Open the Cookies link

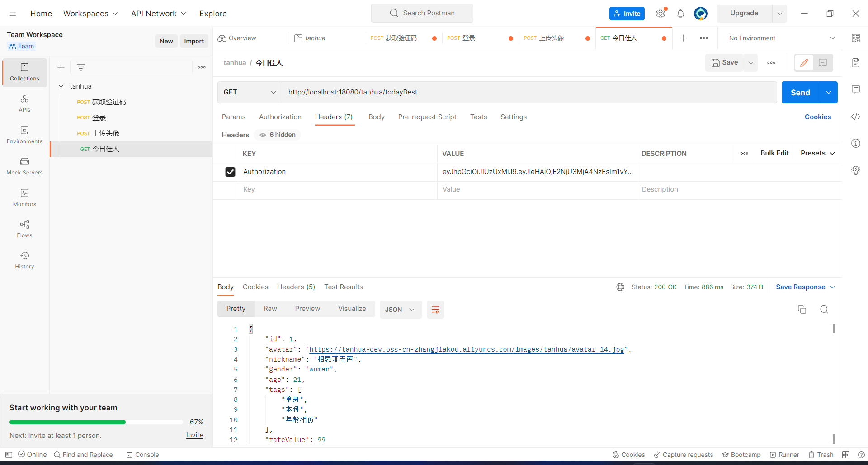click(818, 117)
